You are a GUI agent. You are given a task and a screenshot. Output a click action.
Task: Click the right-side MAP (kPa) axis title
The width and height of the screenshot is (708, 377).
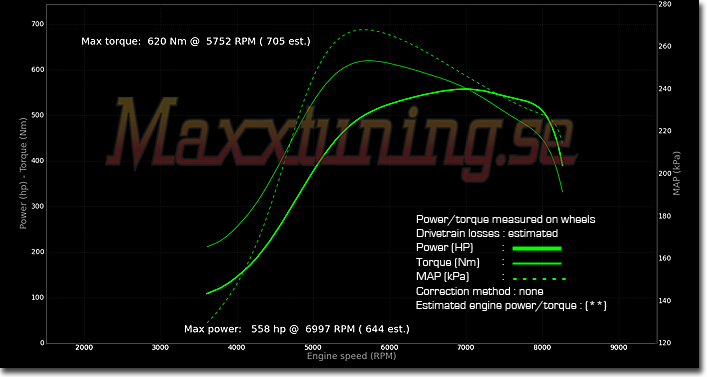click(676, 173)
